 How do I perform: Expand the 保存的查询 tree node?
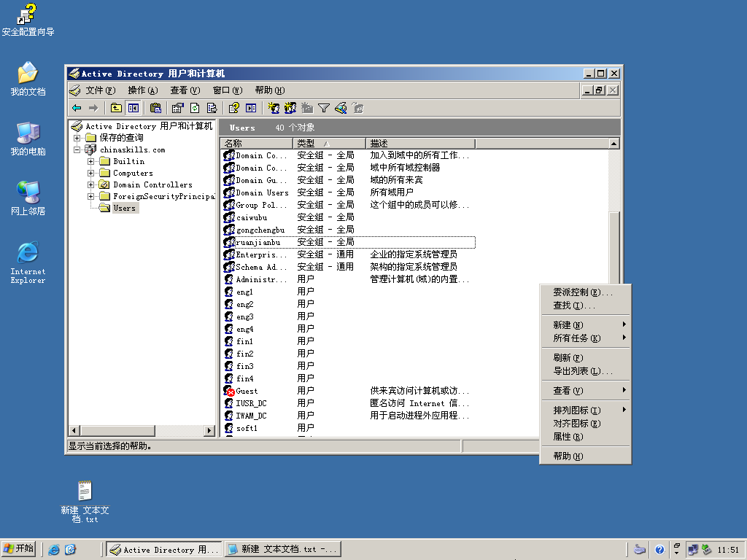point(77,138)
